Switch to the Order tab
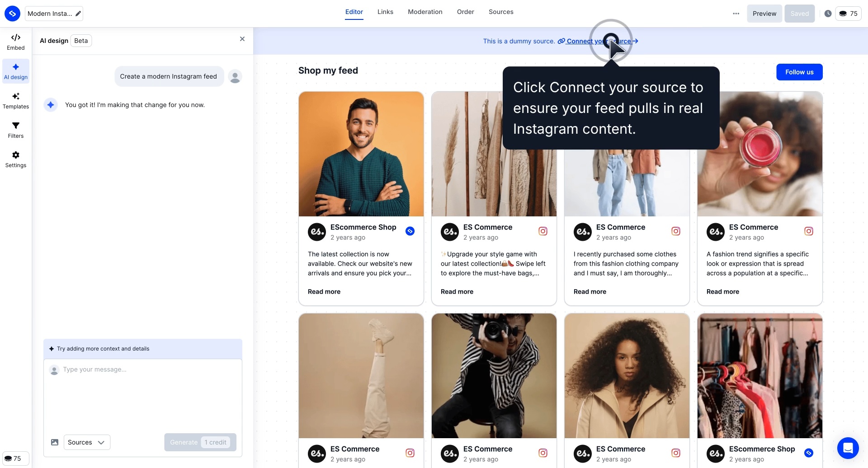Screen dimensions: 868x468 465,12
